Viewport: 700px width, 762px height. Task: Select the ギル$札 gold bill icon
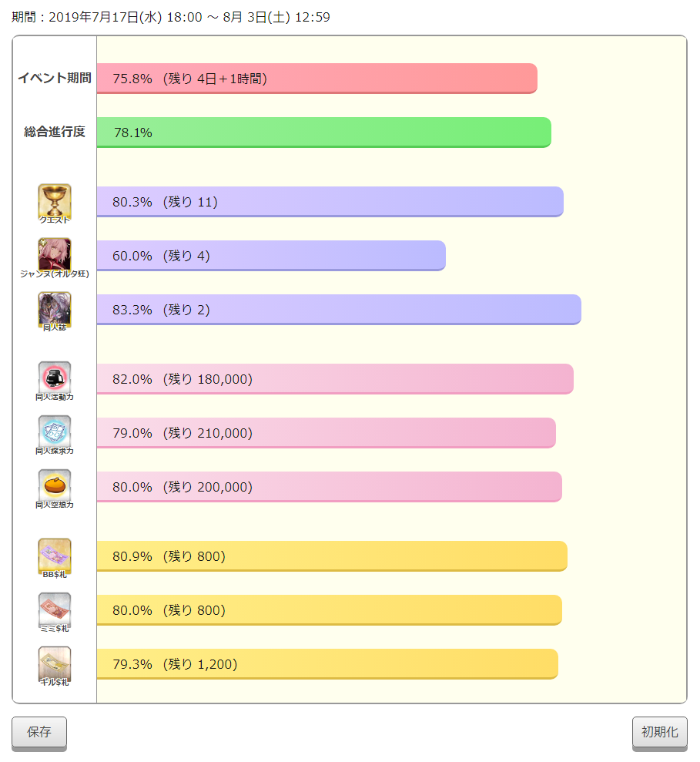55,663
